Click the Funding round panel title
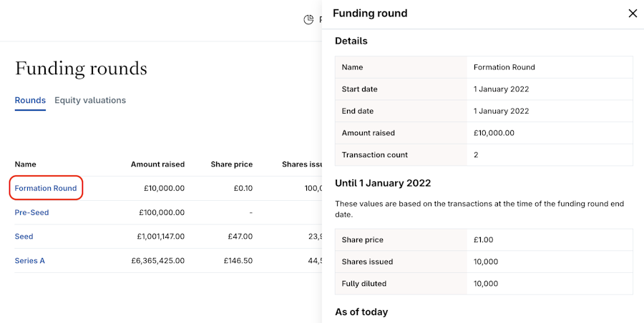Screen dimensions: 644x323 370,14
